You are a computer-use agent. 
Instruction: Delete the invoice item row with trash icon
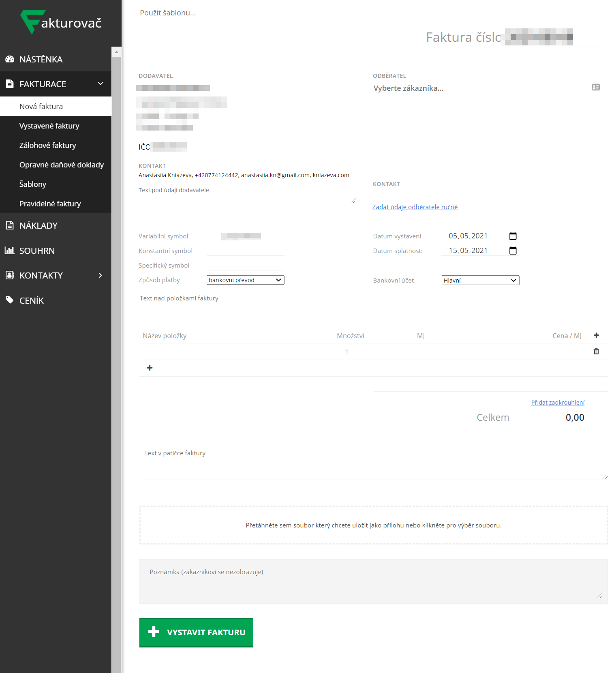[x=596, y=352]
